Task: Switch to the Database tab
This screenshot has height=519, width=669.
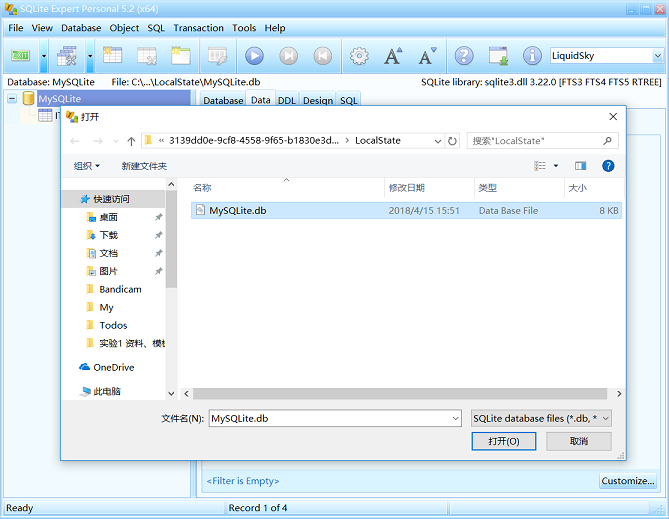Action: tap(223, 100)
